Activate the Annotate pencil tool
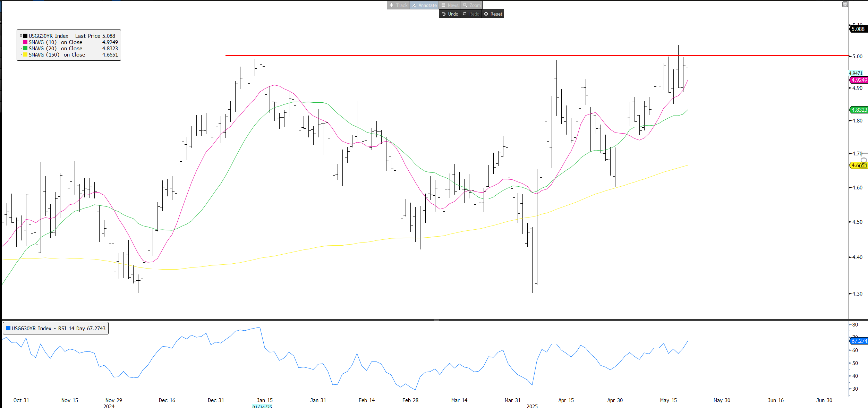This screenshot has width=868, height=408. click(424, 5)
